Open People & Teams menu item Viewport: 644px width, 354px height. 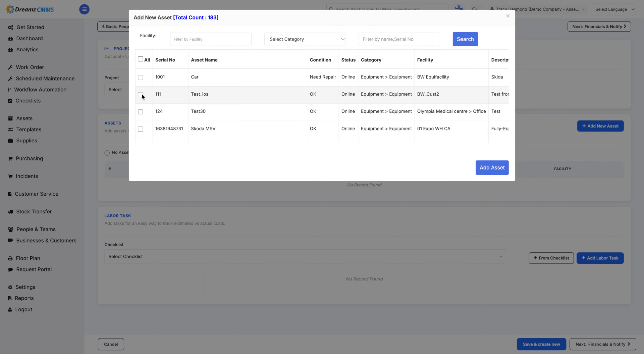click(x=36, y=230)
